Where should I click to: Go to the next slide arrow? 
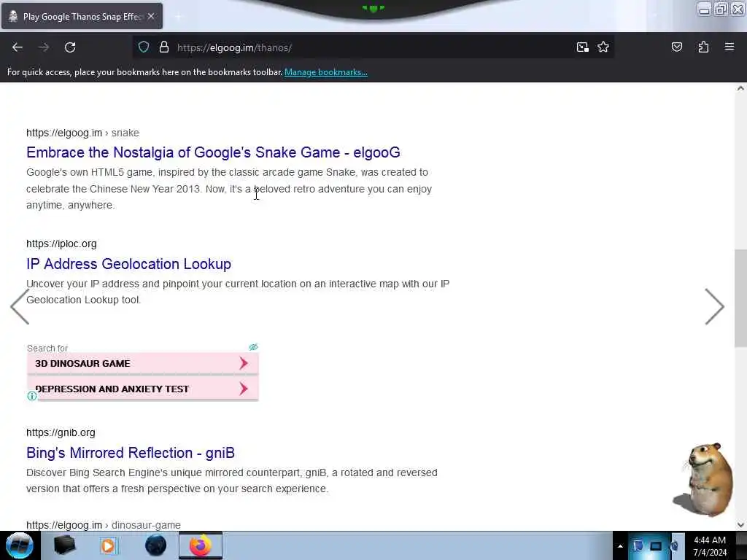[x=715, y=307]
